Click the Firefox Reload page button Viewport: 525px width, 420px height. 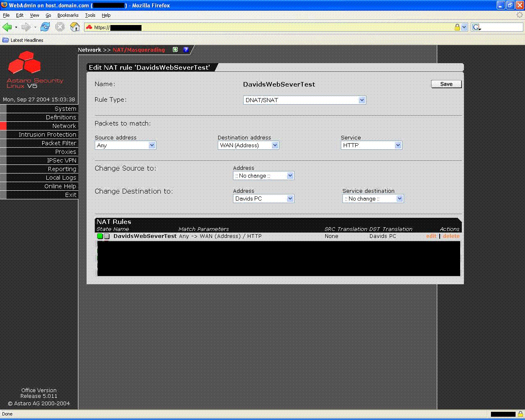(45, 27)
